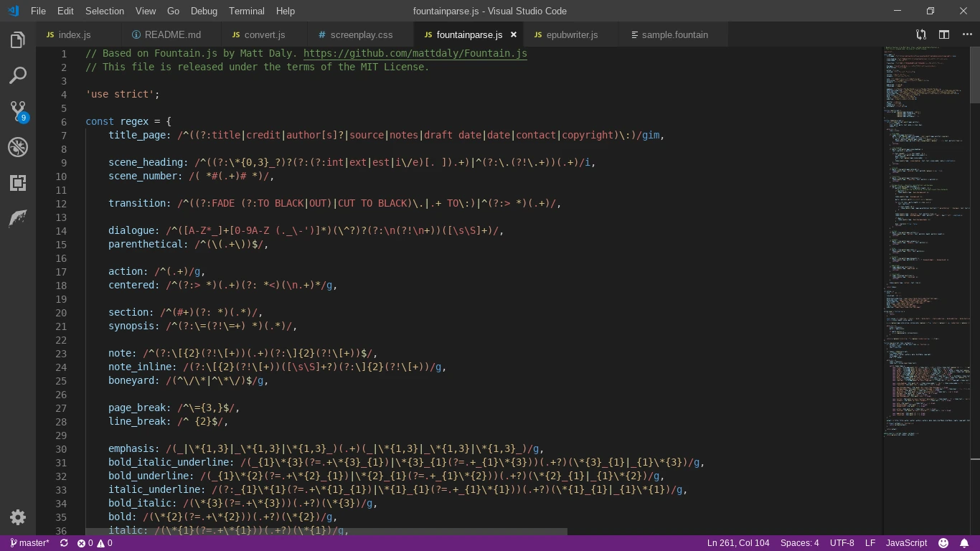Open the Fountain.js GitHub link
Viewport: 980px width, 551px height.
tap(415, 53)
